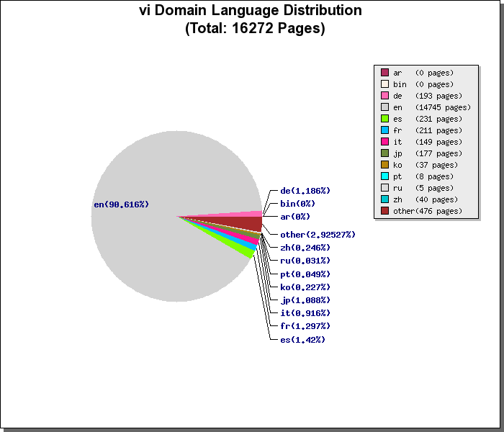This screenshot has height=432, width=504.
Task: Select the olive 'jp' legend color swatch
Action: click(x=384, y=153)
